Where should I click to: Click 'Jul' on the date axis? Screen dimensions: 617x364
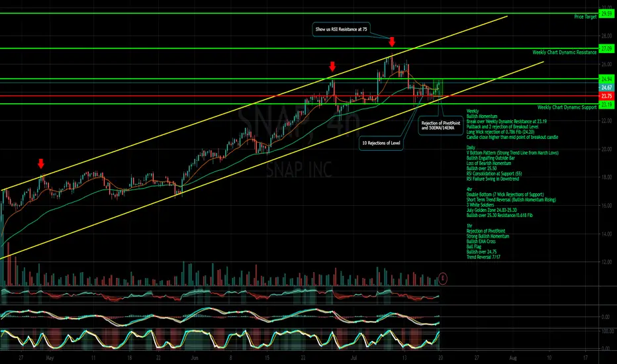[354, 358]
